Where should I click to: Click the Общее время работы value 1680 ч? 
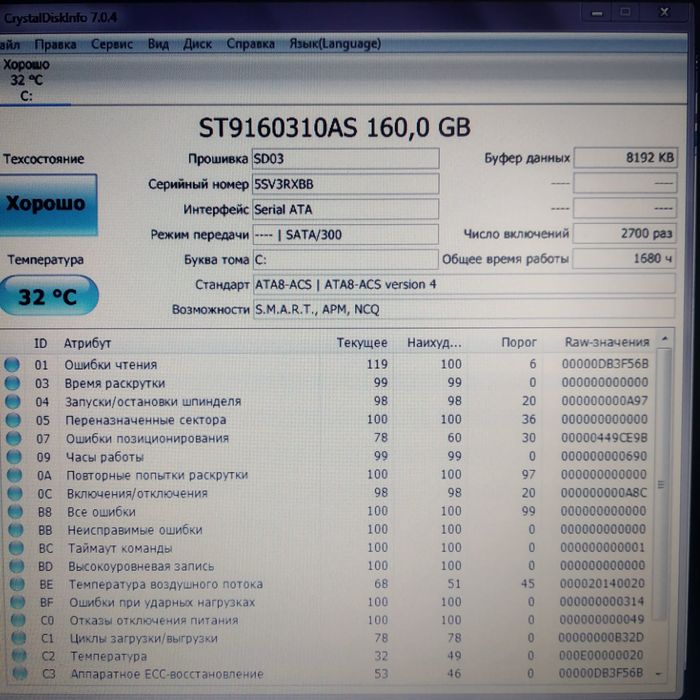coord(624,258)
